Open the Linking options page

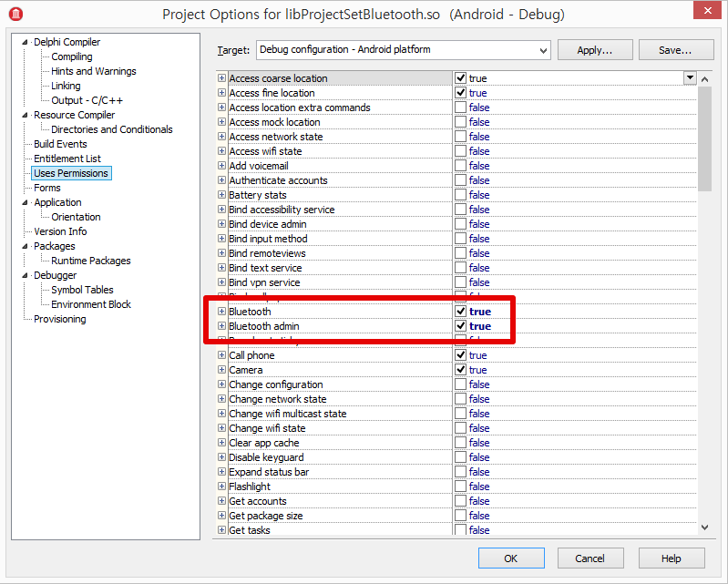click(x=66, y=86)
